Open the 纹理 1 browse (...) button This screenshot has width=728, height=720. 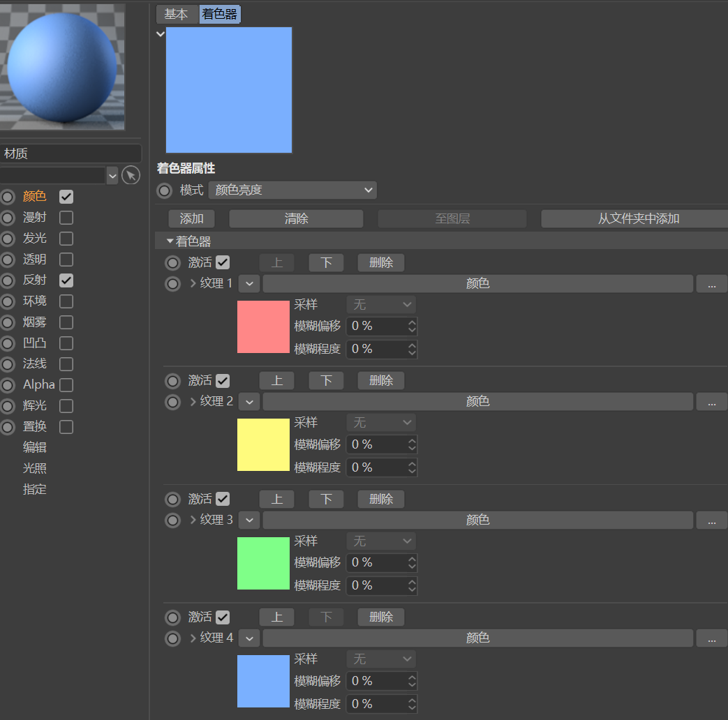[712, 284]
